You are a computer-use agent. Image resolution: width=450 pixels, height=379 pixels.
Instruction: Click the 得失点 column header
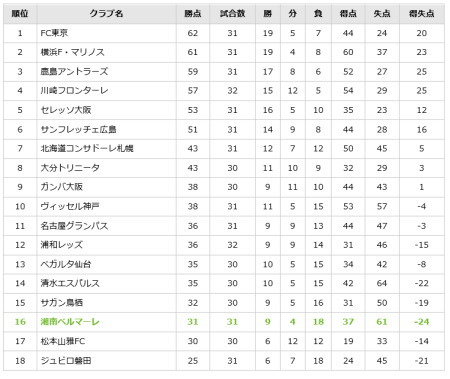point(422,14)
